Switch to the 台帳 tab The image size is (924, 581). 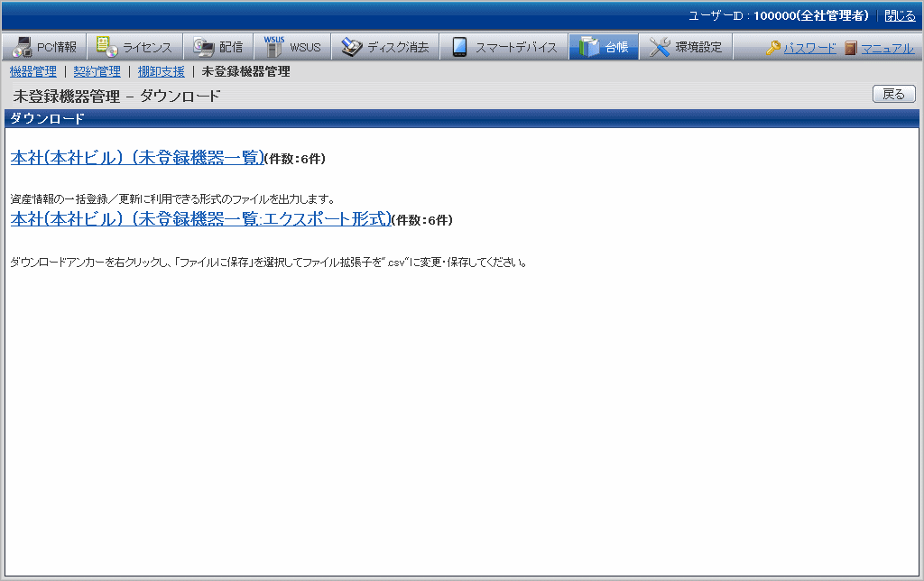[x=604, y=47]
